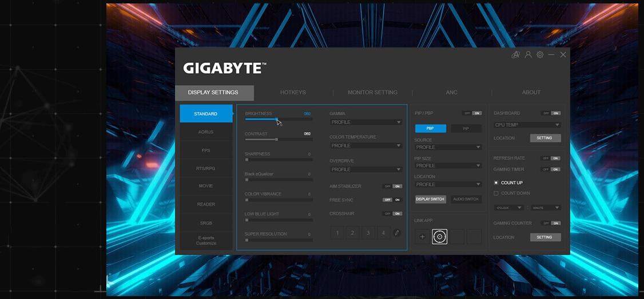Click the Contrast slider track
The width and height of the screenshot is (644, 299).
[x=279, y=139]
